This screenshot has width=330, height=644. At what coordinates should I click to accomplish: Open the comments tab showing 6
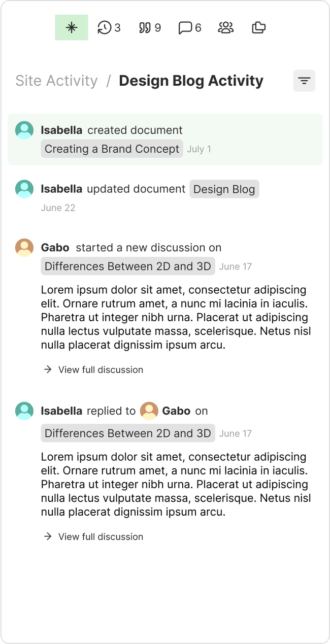point(190,27)
